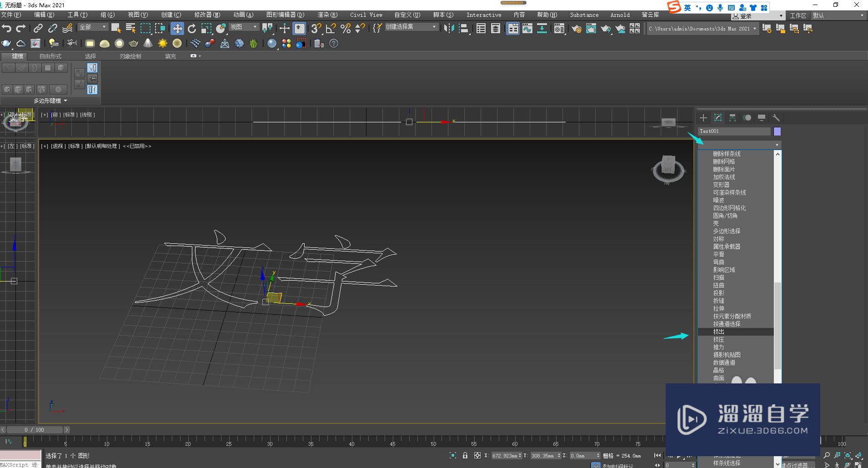Open the Hierarchy panel icon
Image resolution: width=868 pixels, height=468 pixels.
(x=733, y=118)
